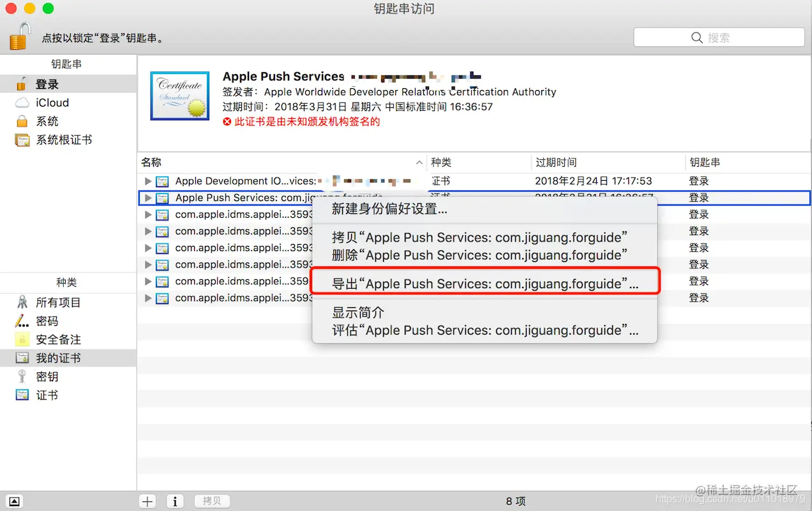Select the 系统 keychain
The width and height of the screenshot is (812, 511).
click(x=68, y=121)
